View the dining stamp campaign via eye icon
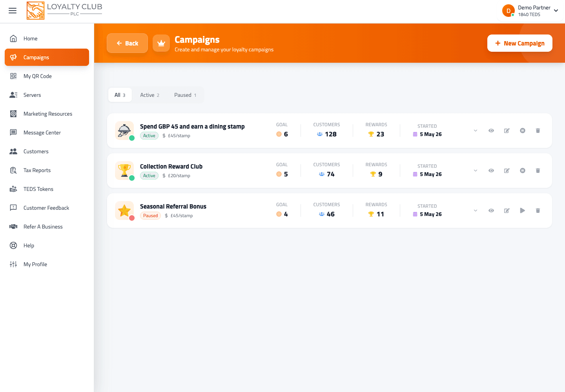This screenshot has width=565, height=392. pyautogui.click(x=491, y=131)
